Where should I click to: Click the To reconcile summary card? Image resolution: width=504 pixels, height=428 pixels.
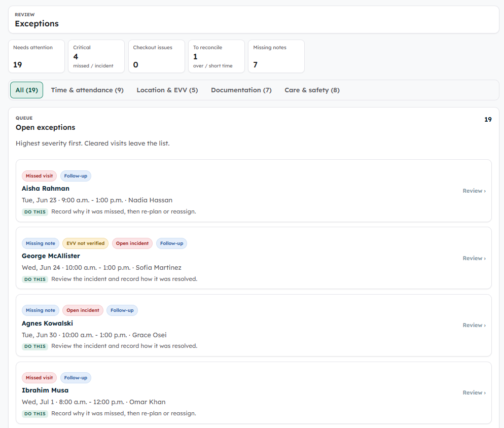(217, 56)
